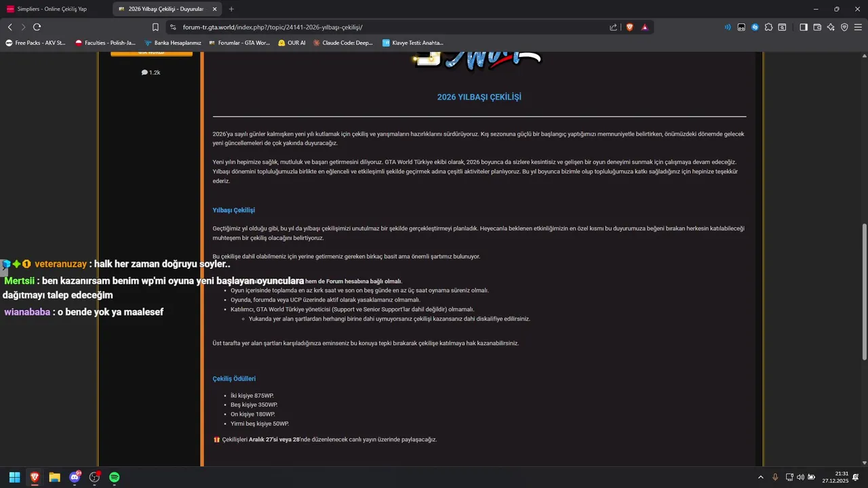Open the circular app with red badge
Viewport: 868px width, 488px height.
pyautogui.click(x=95, y=477)
